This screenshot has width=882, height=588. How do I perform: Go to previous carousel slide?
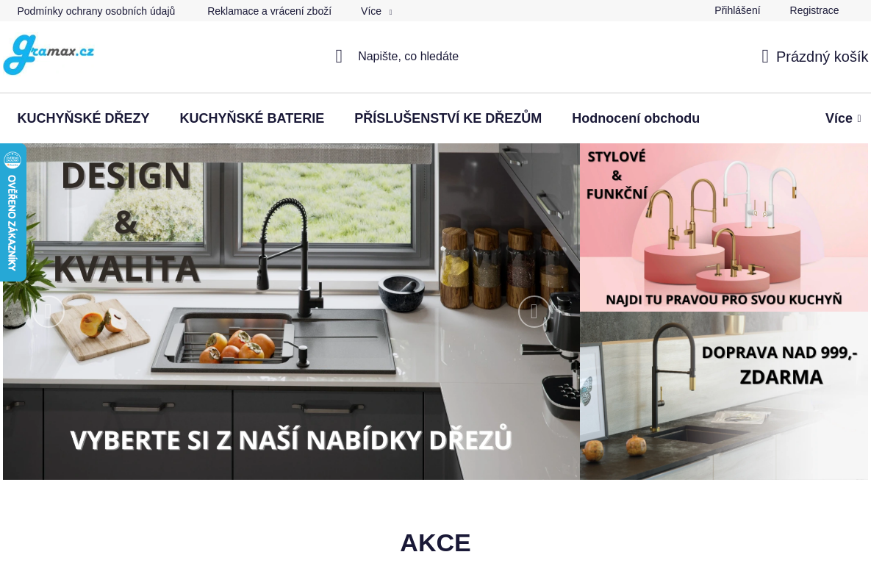pyautogui.click(x=49, y=312)
